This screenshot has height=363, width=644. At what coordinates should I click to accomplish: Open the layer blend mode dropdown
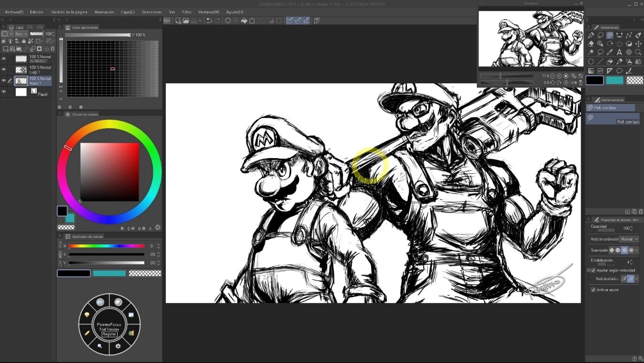pos(21,34)
